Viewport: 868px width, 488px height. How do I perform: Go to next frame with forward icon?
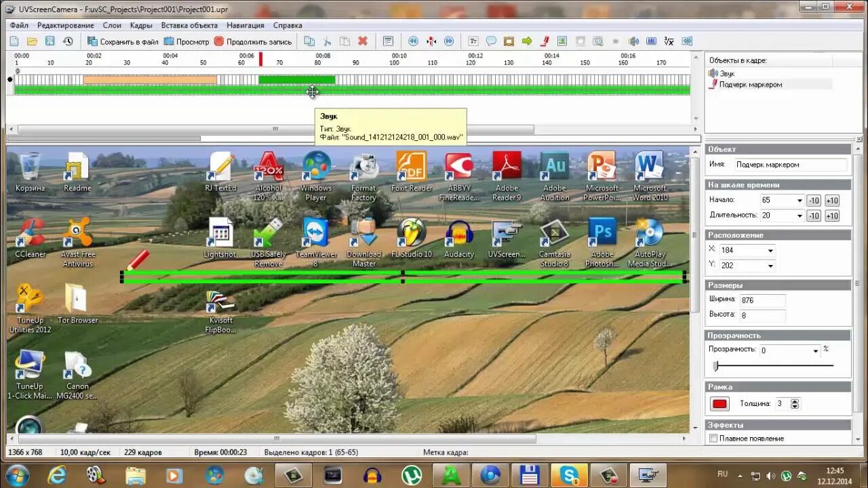[448, 41]
